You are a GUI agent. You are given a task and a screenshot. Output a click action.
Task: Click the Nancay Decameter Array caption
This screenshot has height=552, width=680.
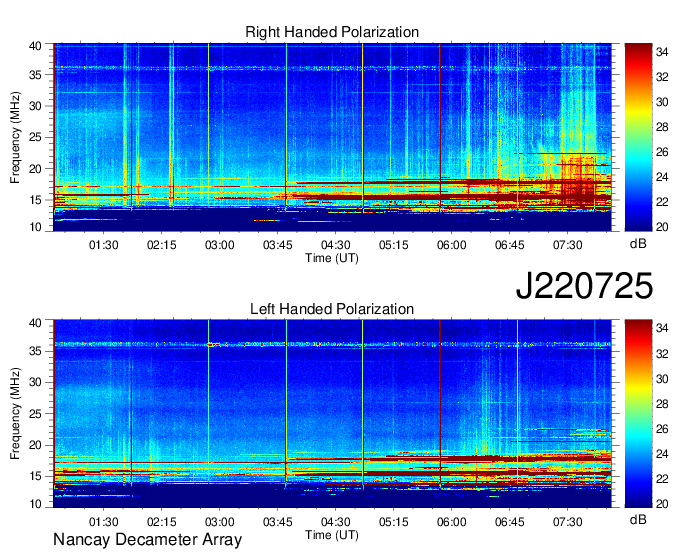click(x=147, y=540)
